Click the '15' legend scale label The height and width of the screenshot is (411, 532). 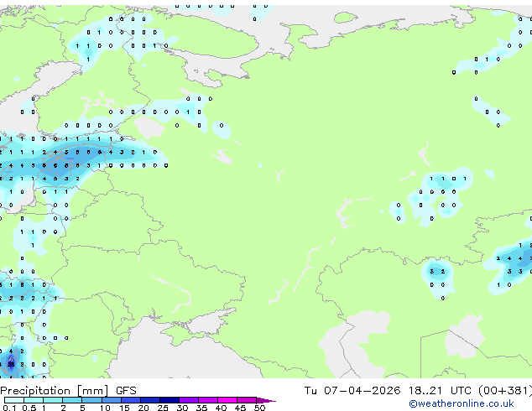[x=124, y=408]
